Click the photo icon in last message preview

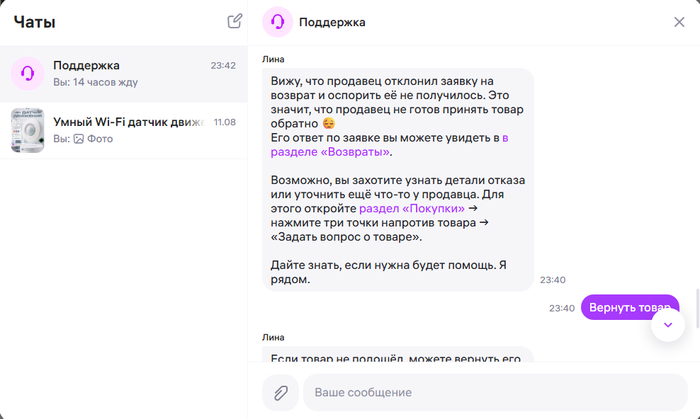click(x=79, y=139)
